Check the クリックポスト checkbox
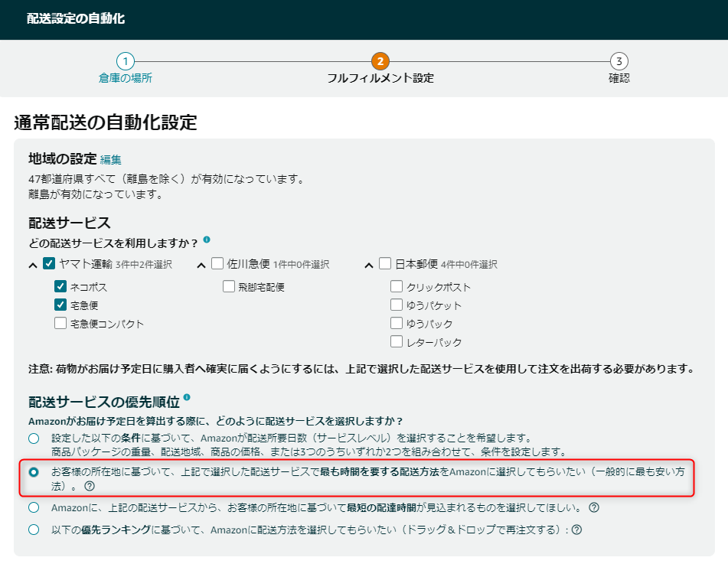The height and width of the screenshot is (564, 728). [x=397, y=286]
